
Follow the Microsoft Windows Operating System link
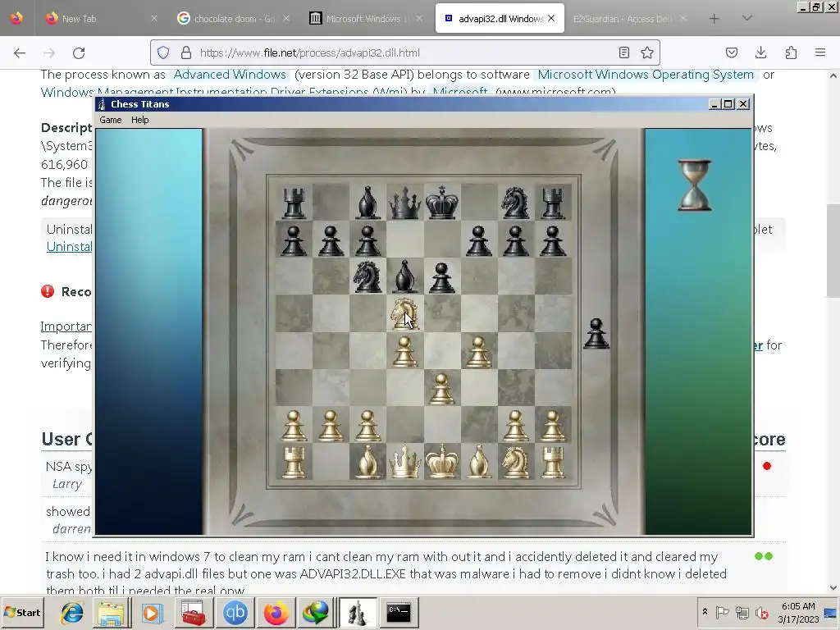click(646, 75)
